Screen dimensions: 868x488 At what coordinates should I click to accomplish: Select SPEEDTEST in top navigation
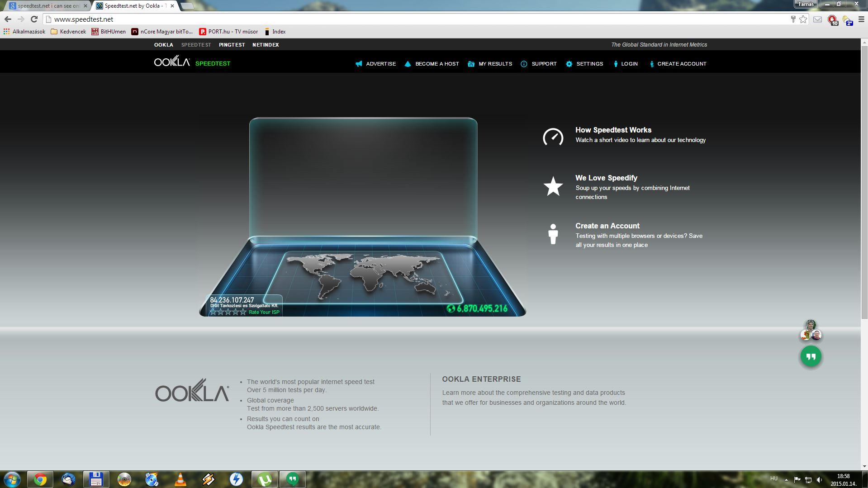(x=196, y=45)
